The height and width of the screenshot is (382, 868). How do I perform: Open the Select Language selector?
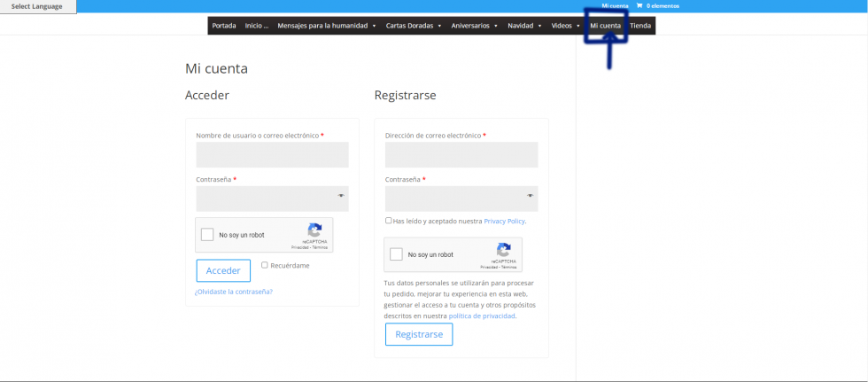(x=37, y=6)
